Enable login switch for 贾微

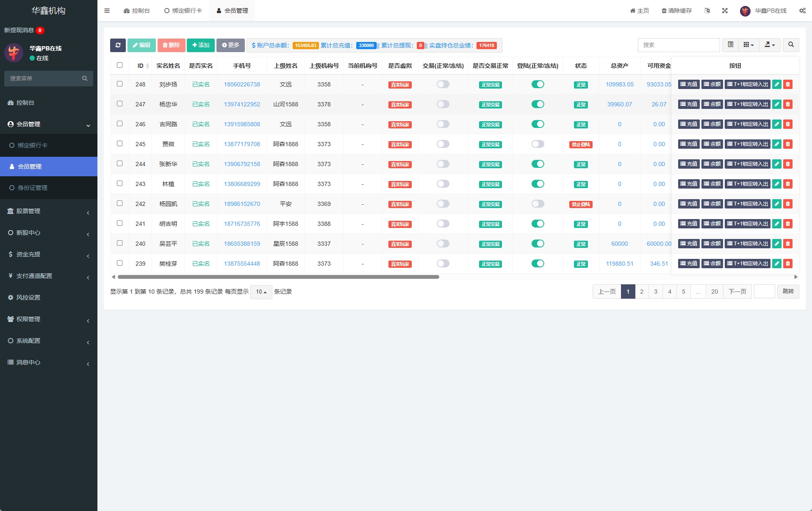538,144
